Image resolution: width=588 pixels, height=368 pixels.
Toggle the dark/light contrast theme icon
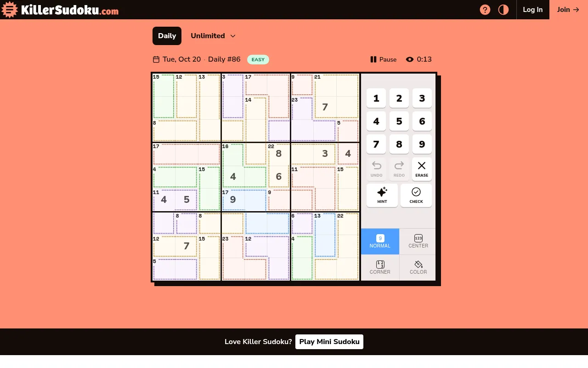pyautogui.click(x=503, y=10)
